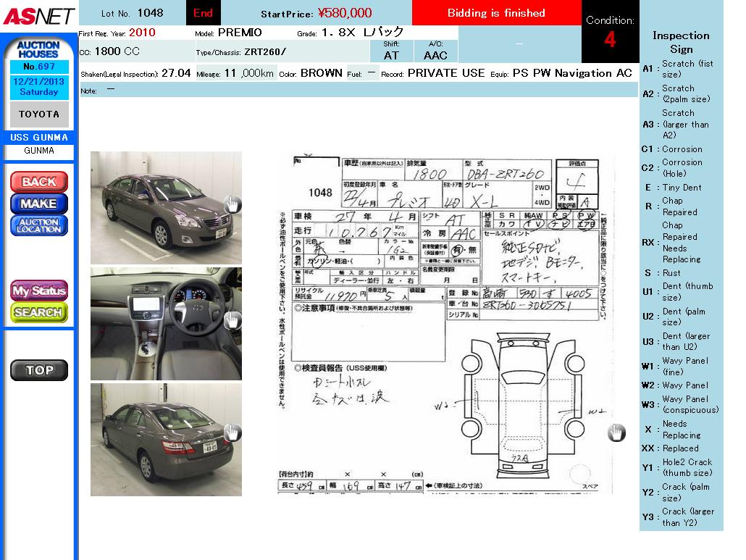Image resolution: width=746 pixels, height=560 pixels.
Task: Click the Auction Houses badge icon
Action: (x=38, y=49)
